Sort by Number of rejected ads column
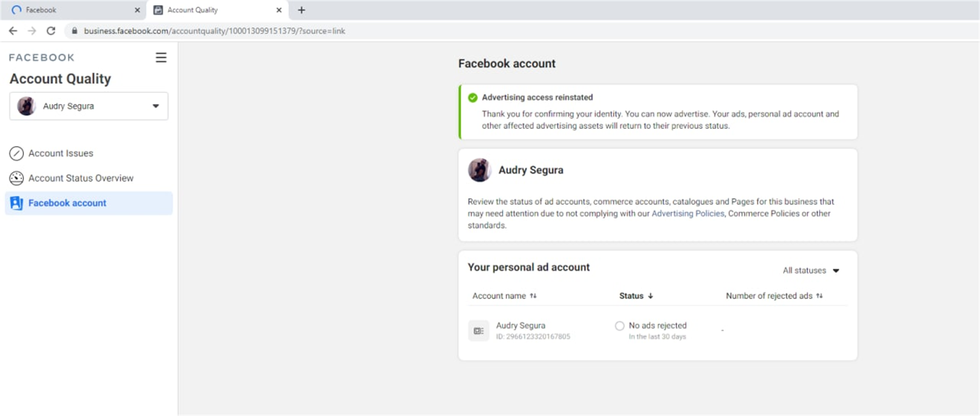The image size is (980, 416). click(x=774, y=296)
